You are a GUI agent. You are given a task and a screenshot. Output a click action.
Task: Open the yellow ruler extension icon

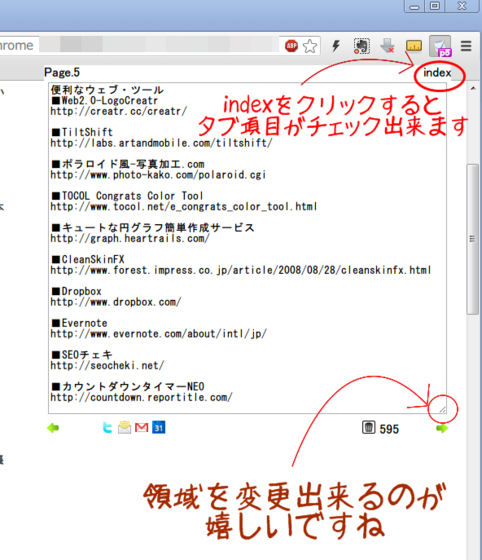click(x=414, y=46)
